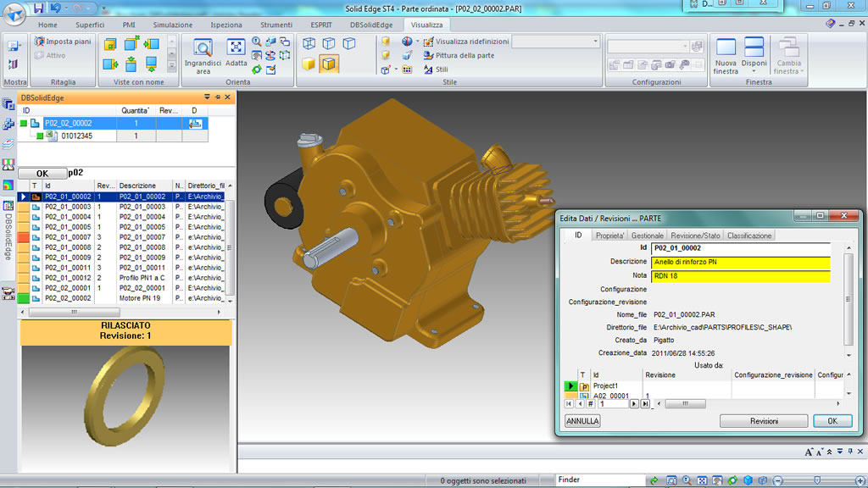Open the Configurazioni combo box
The width and height of the screenshot is (868, 488).
coord(648,46)
